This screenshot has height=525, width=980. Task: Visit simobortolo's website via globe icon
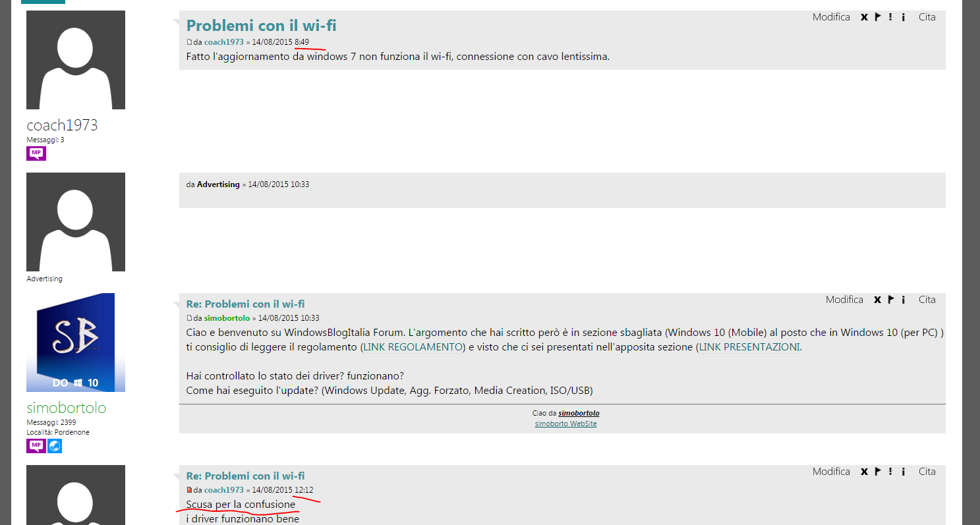(54, 446)
